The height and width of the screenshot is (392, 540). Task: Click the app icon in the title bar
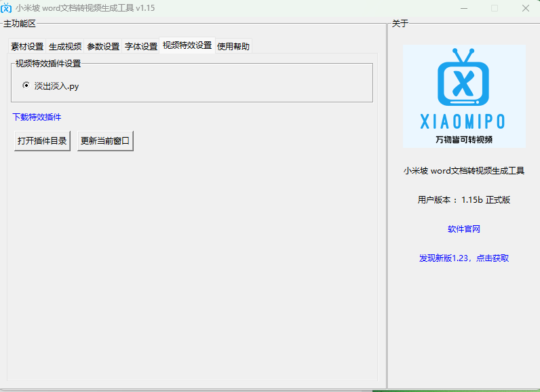7,8
